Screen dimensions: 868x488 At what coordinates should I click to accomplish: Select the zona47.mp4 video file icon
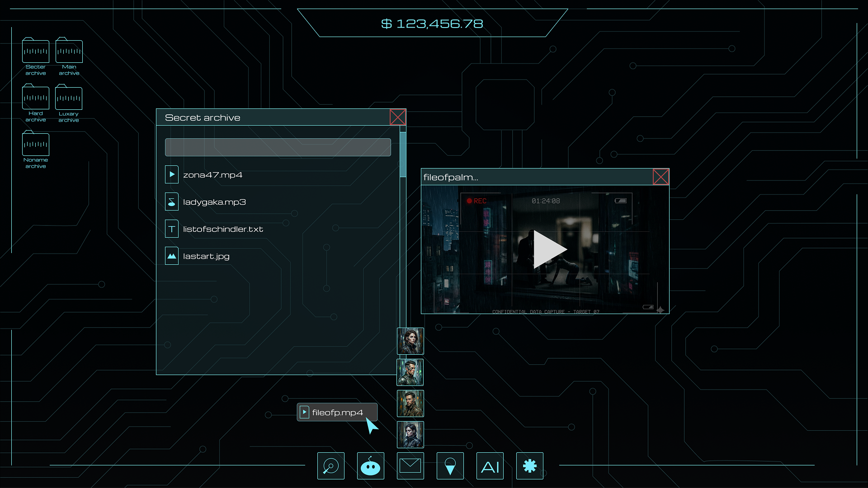(x=172, y=174)
